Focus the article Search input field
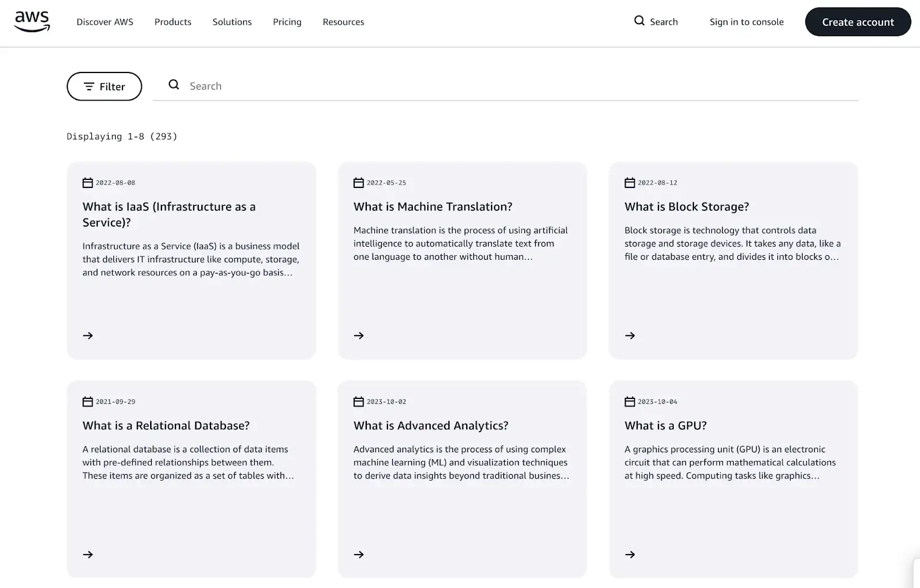 (x=505, y=86)
